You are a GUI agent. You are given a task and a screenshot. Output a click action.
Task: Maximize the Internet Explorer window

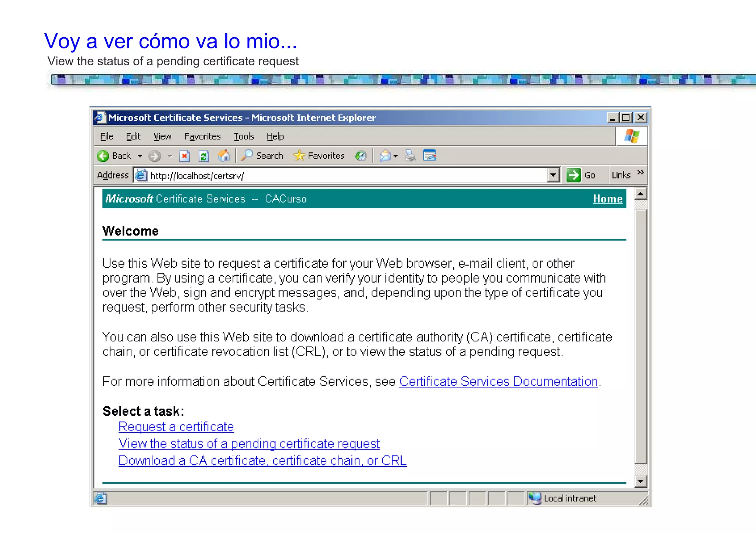coord(626,118)
